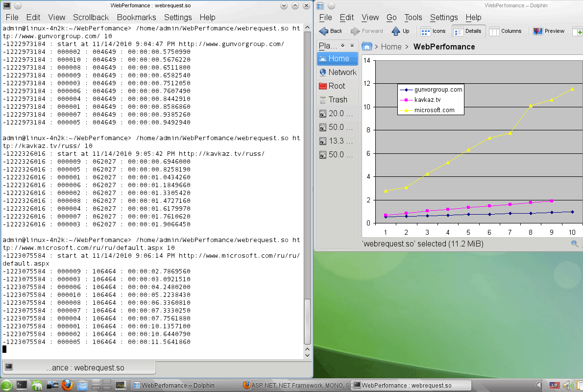The height and width of the screenshot is (392, 583).
Task: Go up one folder with Up arrow
Action: [400, 31]
